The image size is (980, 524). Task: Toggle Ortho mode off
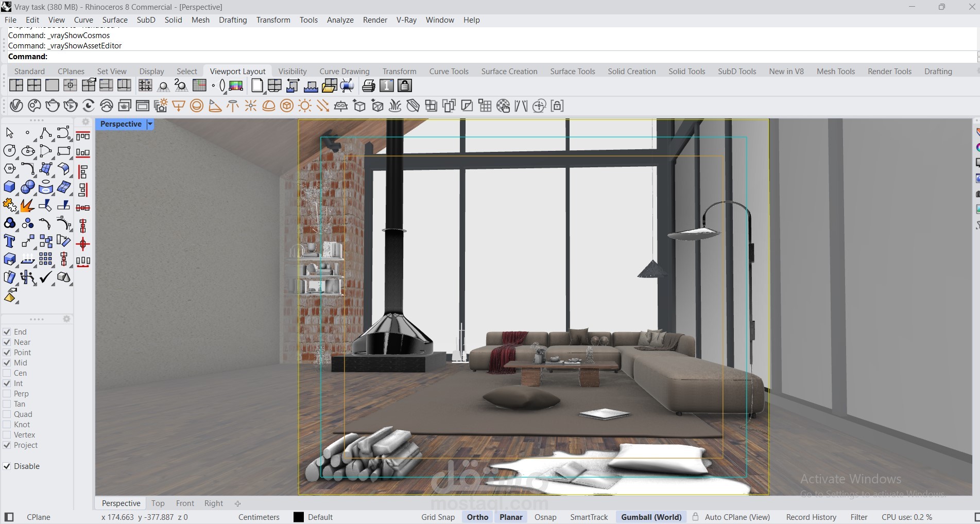pos(478,517)
